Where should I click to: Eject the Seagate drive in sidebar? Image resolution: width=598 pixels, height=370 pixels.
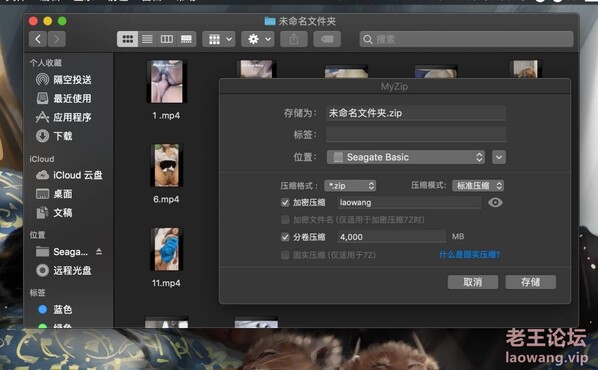pos(99,251)
